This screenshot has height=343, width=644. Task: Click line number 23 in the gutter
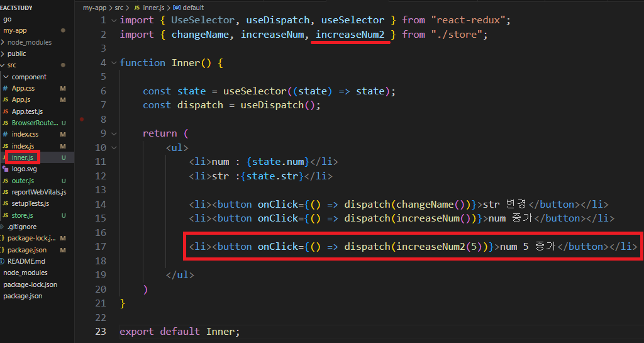101,332
